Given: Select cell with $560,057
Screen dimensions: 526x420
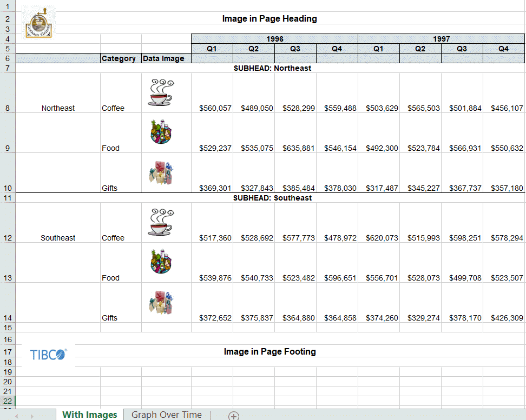Looking at the screenshot, I should pyautogui.click(x=212, y=93).
